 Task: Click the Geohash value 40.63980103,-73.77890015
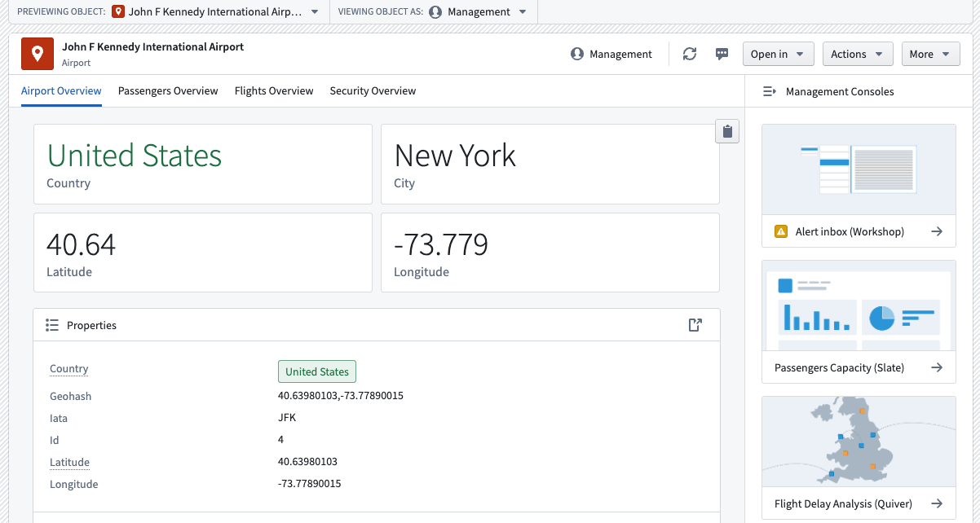pos(341,396)
